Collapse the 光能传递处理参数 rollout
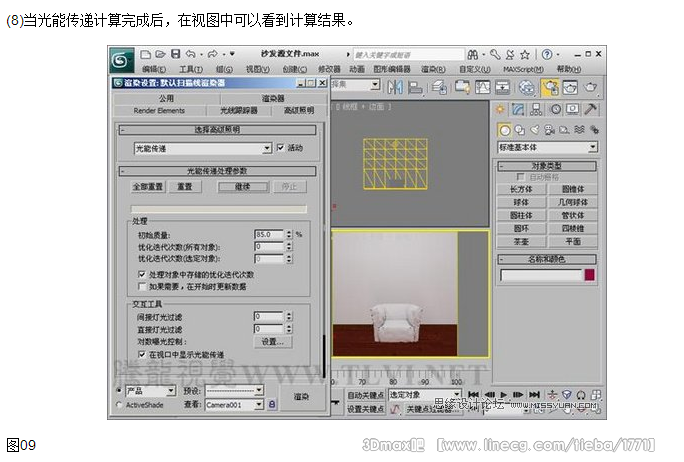Viewport: 684px width, 462px height. pyautogui.click(x=217, y=171)
